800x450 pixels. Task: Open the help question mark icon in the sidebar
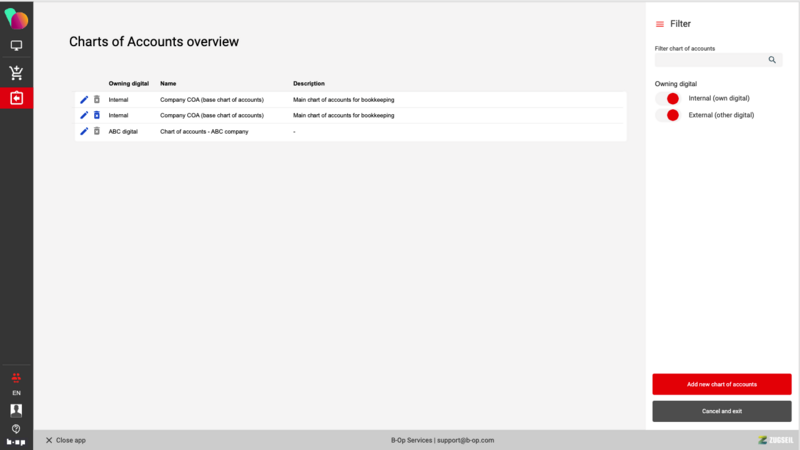(16, 428)
